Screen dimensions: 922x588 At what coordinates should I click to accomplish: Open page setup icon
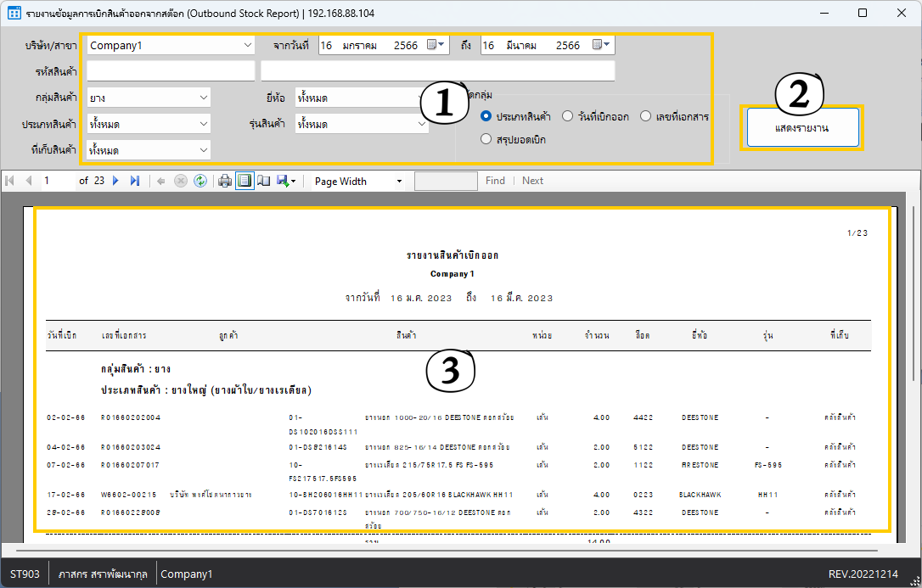[x=263, y=181]
